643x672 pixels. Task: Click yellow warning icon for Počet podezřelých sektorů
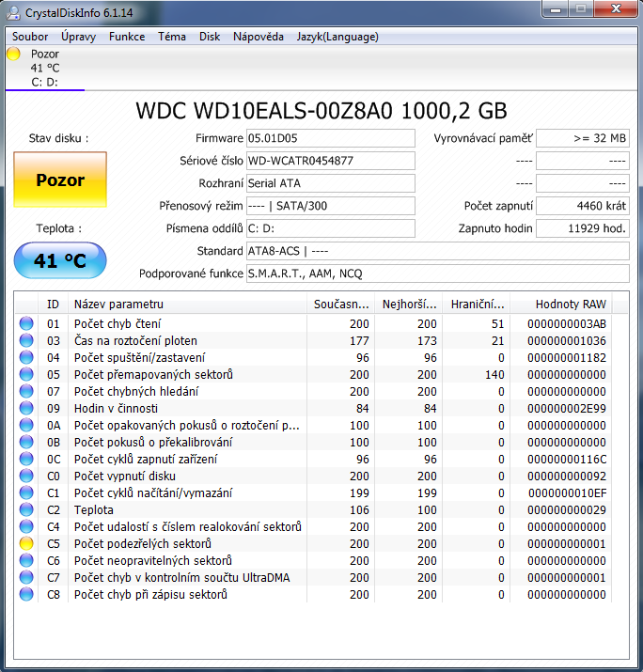click(x=26, y=544)
